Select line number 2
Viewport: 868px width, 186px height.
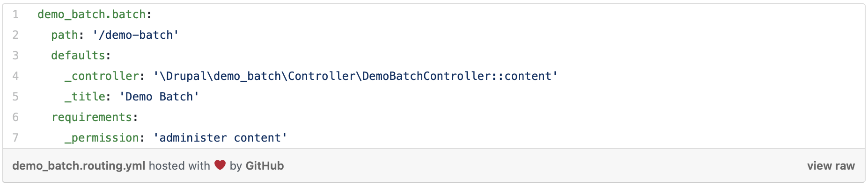[15, 35]
